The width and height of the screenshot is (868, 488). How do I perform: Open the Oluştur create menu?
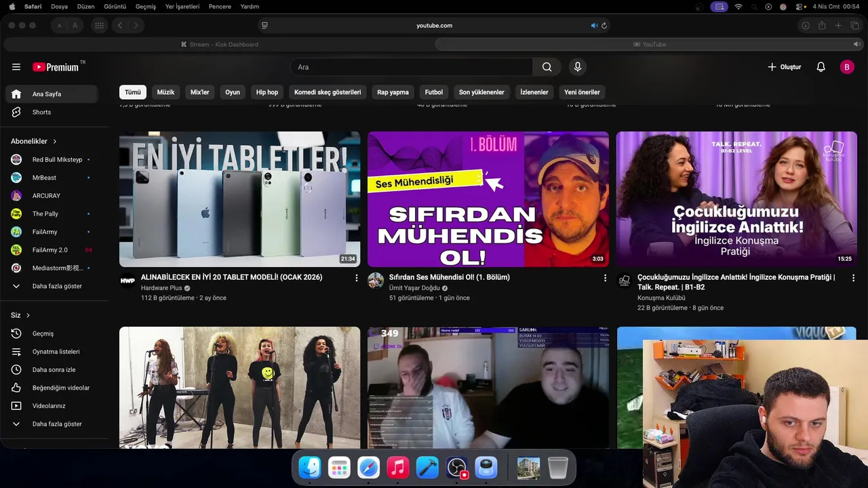pos(785,67)
